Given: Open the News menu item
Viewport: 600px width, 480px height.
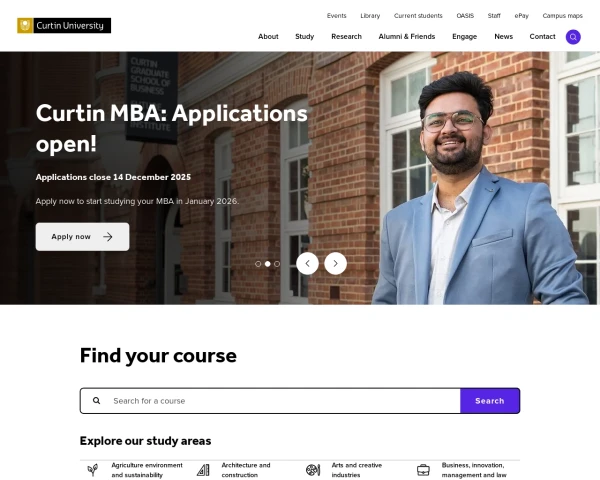Looking at the screenshot, I should (503, 36).
